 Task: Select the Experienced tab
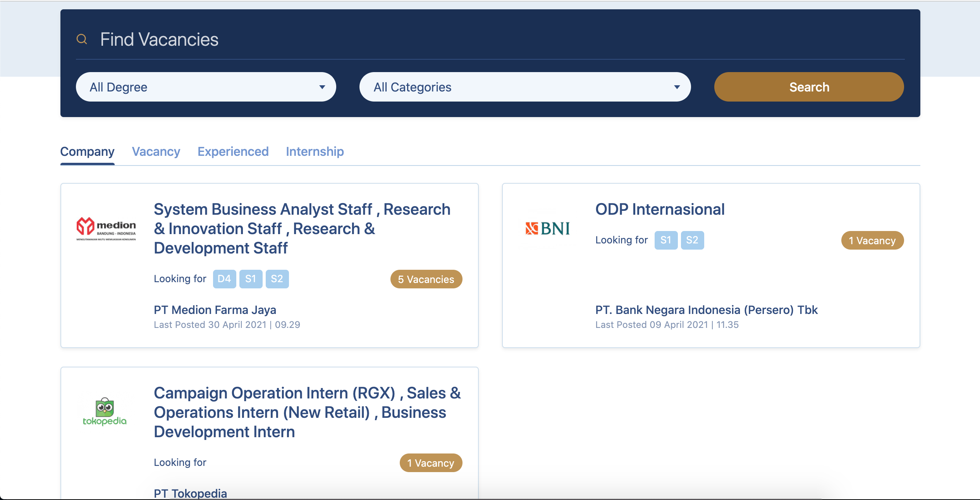[233, 152]
